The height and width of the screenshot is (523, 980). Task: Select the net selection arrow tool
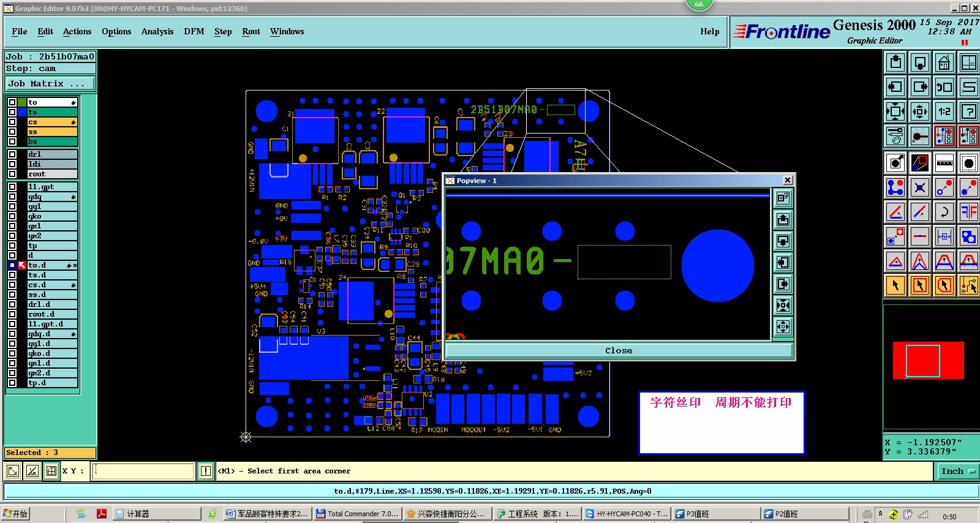tap(969, 285)
